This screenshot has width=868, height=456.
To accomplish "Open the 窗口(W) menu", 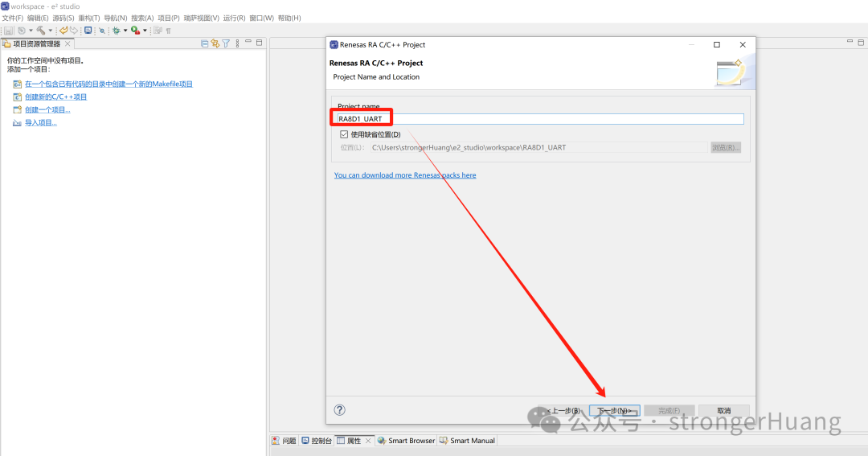I will coord(261,18).
